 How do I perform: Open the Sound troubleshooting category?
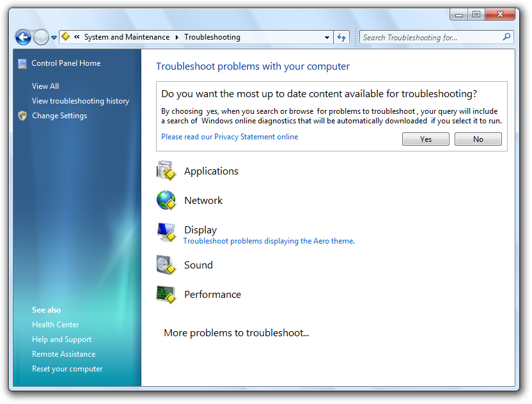(x=198, y=265)
